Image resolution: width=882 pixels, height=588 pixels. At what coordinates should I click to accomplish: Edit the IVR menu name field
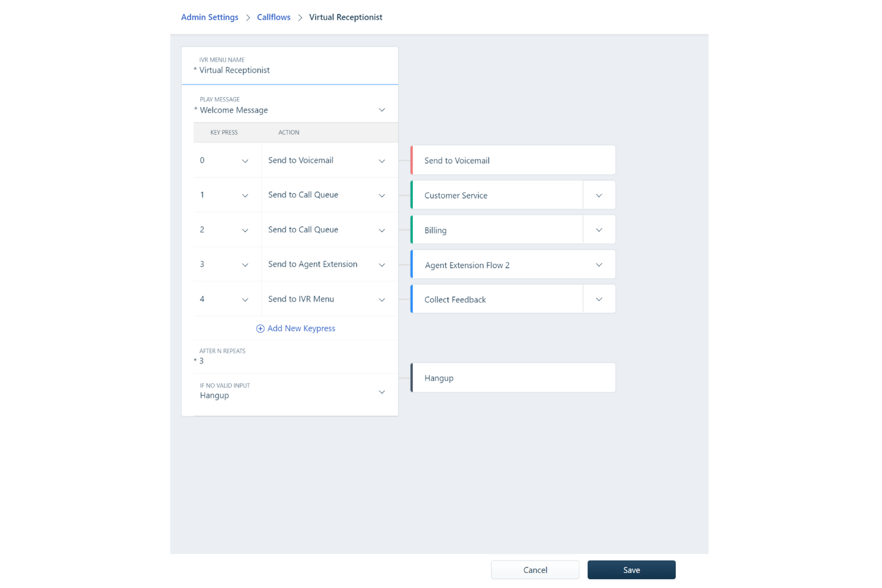click(290, 66)
